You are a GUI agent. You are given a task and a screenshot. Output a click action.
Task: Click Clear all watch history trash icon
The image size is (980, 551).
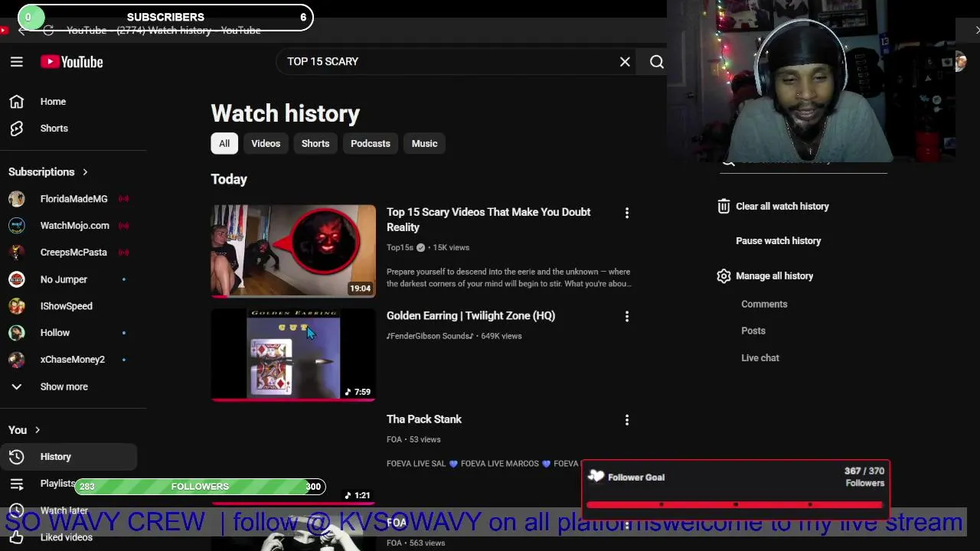coord(724,207)
